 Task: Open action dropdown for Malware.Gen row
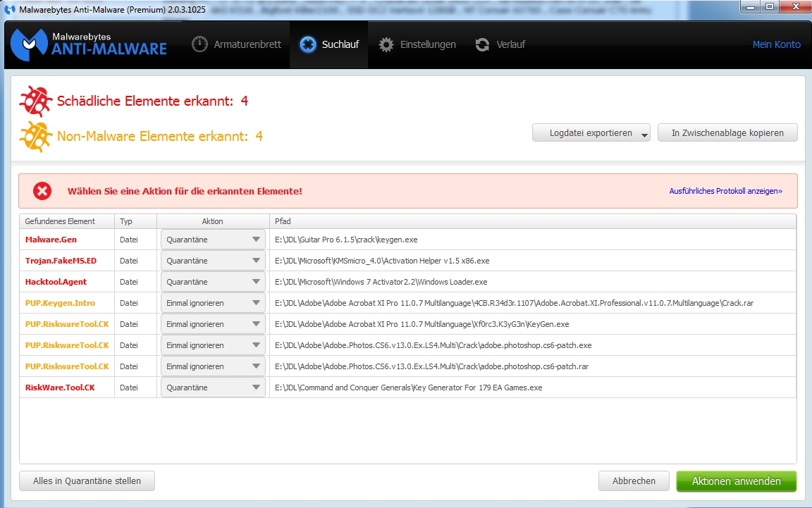pyautogui.click(x=213, y=240)
